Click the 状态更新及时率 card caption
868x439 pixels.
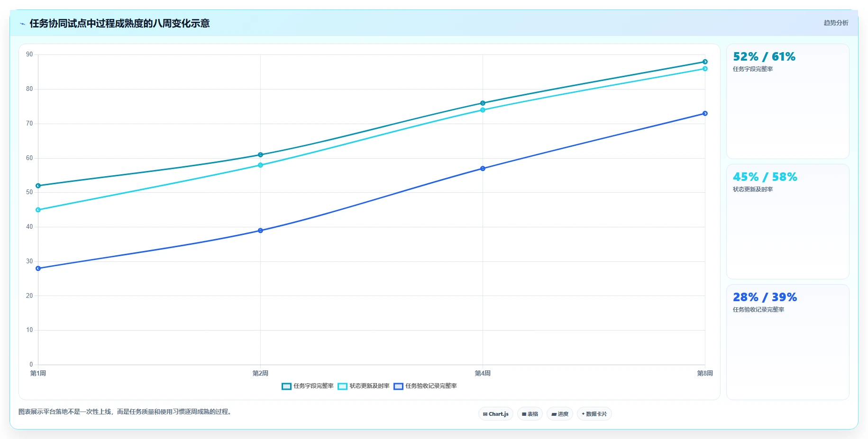(753, 189)
